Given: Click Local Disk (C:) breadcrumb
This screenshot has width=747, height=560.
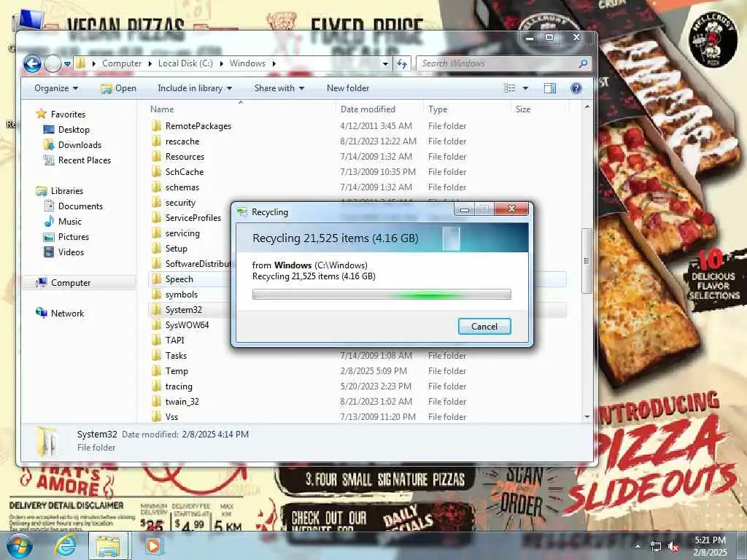Looking at the screenshot, I should [x=185, y=63].
